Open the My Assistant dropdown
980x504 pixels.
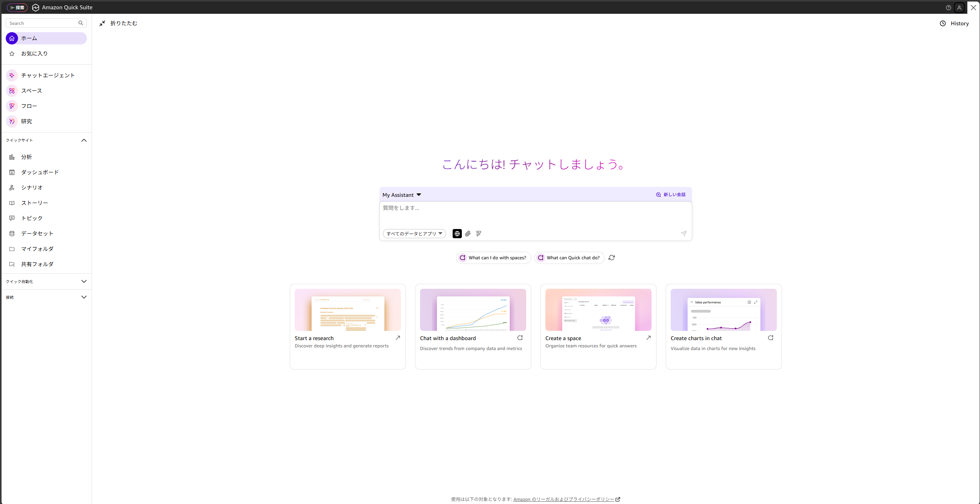coord(402,195)
